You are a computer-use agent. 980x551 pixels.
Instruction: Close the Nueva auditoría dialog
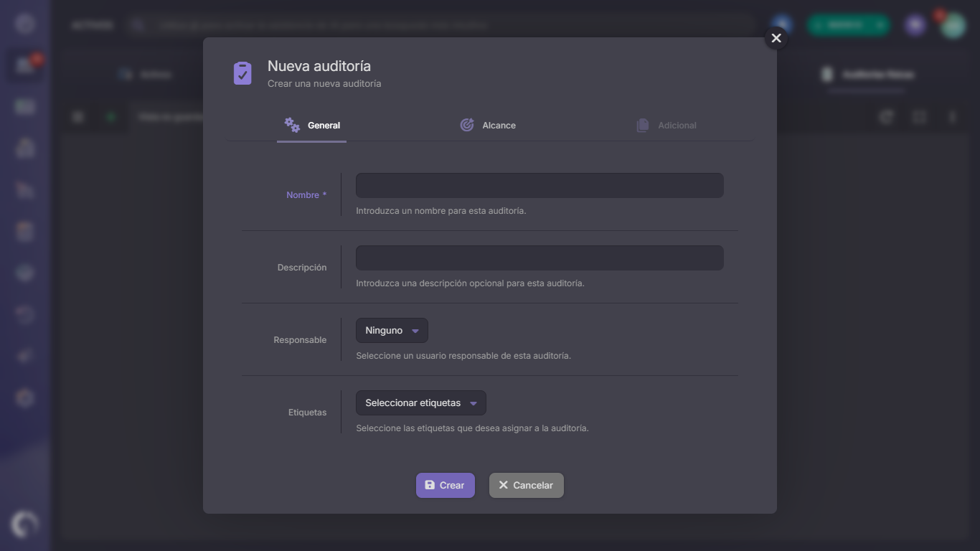click(776, 38)
